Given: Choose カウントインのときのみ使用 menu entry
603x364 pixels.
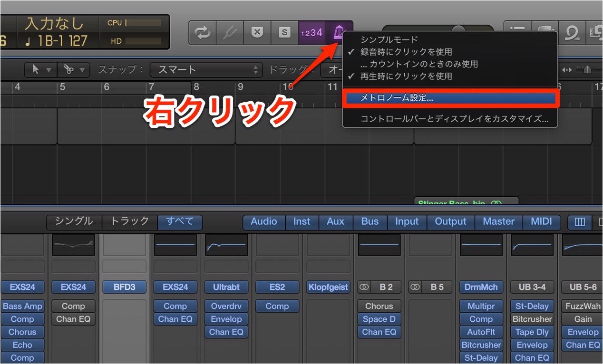Looking at the screenshot, I should click(x=419, y=64).
